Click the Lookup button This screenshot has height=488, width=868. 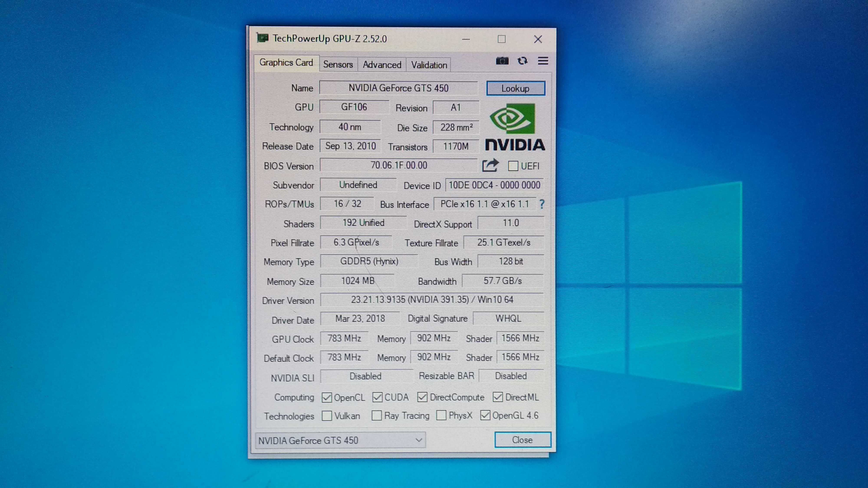[x=516, y=88]
